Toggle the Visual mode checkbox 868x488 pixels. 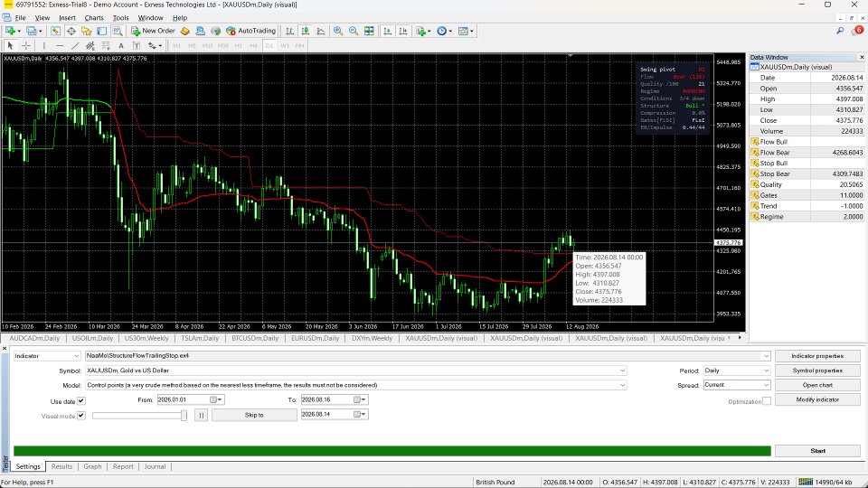pyautogui.click(x=81, y=416)
